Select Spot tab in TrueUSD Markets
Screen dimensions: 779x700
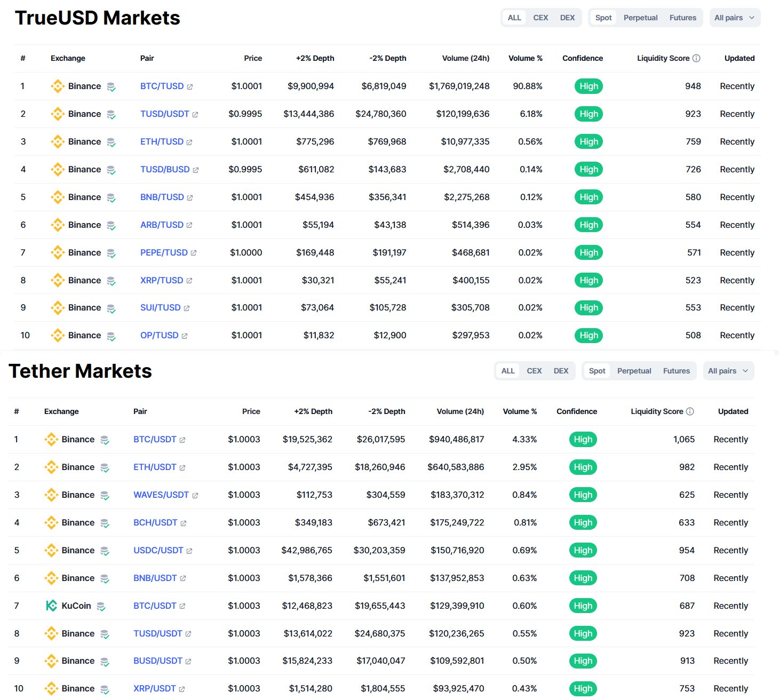[x=603, y=18]
